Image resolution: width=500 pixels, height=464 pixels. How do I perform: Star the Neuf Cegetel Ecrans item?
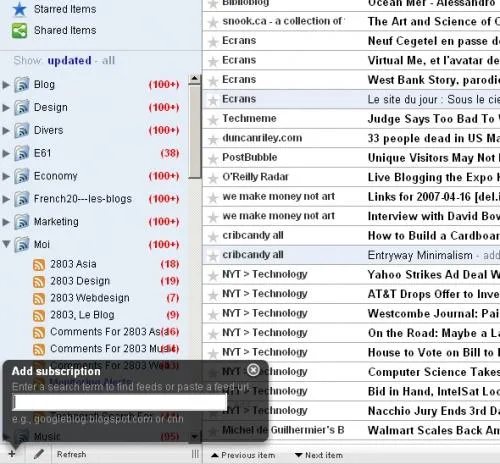(x=213, y=42)
